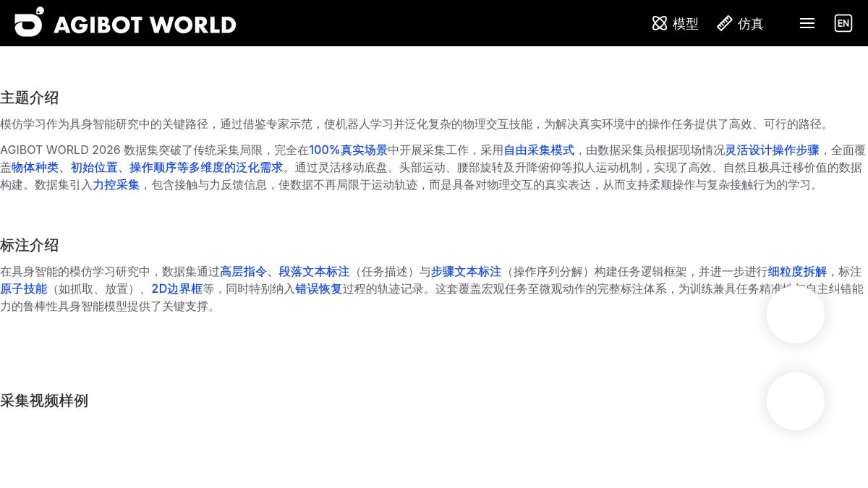
Task: Click the highlighted text 高层指令、段落文本标注
Action: pos(284,271)
